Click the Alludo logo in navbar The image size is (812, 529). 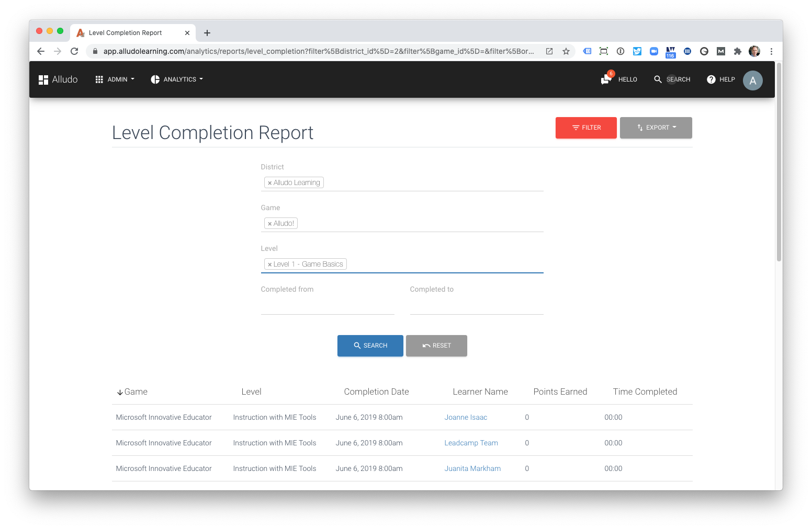58,79
